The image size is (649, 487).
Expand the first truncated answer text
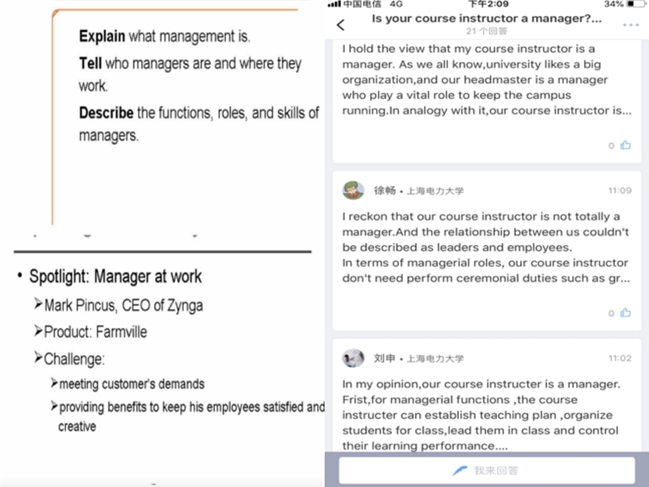pos(486,80)
